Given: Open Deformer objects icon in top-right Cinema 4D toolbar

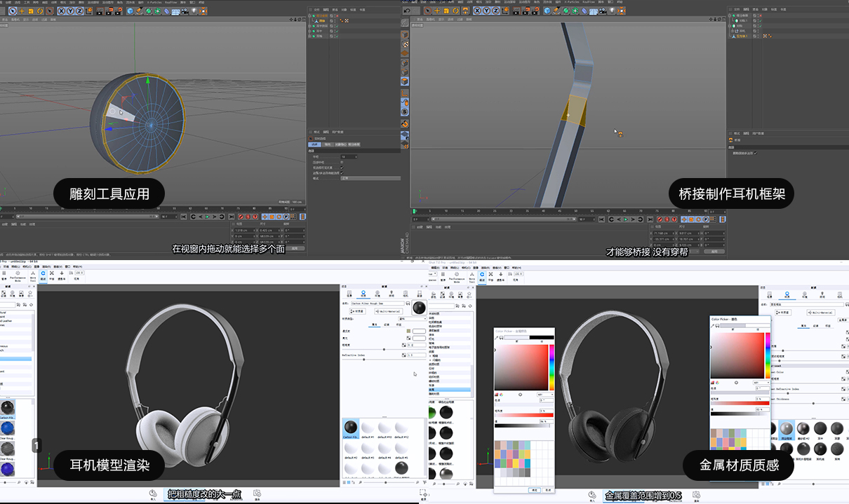Looking at the screenshot, I should [x=584, y=11].
